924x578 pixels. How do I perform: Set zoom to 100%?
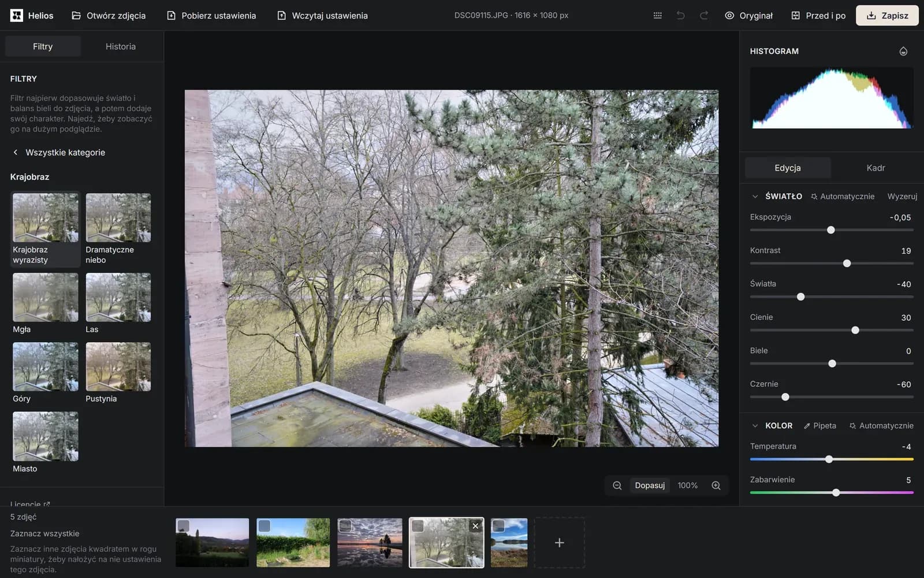pyautogui.click(x=687, y=486)
